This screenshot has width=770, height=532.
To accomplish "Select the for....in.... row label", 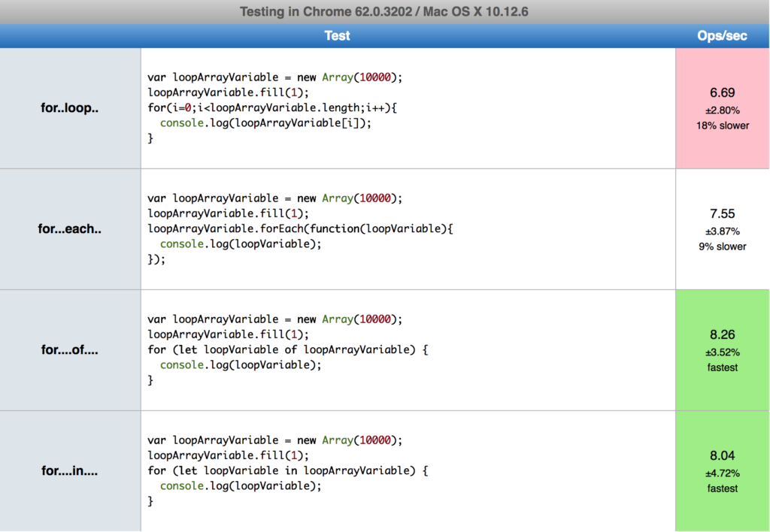I will pyautogui.click(x=68, y=470).
